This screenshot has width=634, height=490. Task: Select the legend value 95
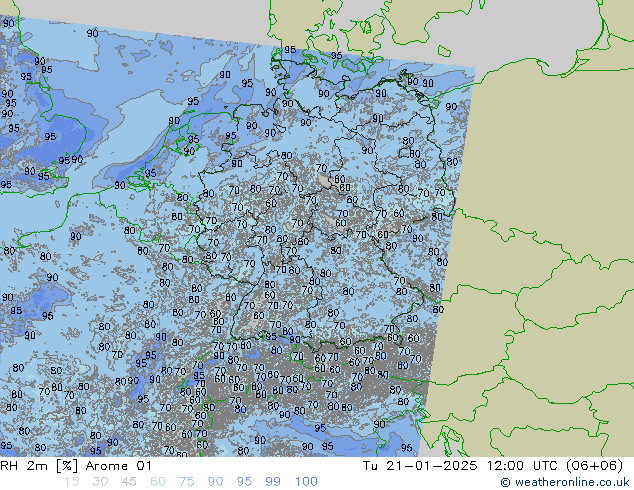pyautogui.click(x=244, y=482)
